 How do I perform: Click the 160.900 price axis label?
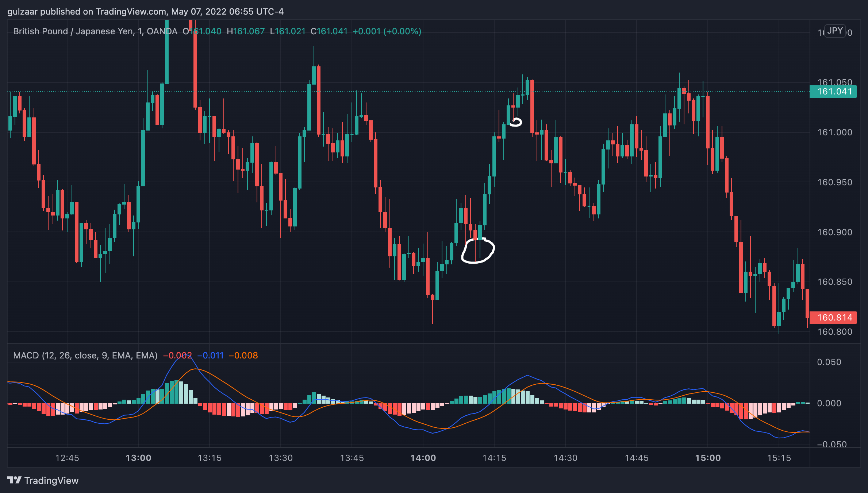coord(835,232)
